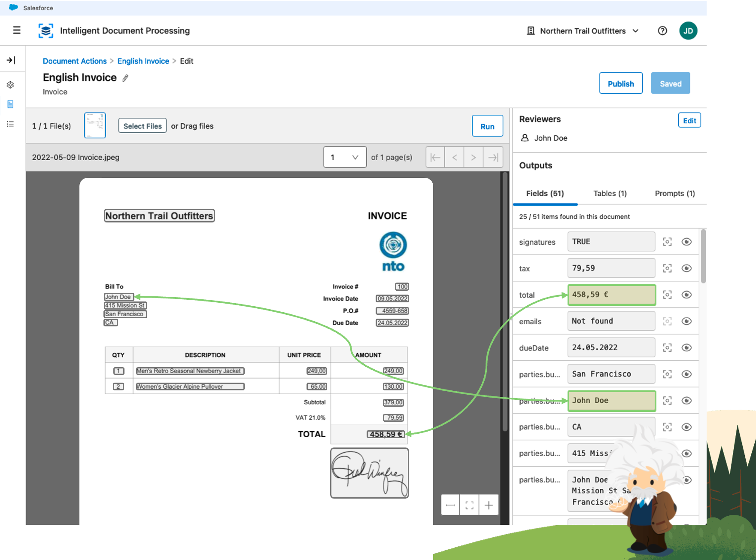
Task: Click Select Files button
Action: click(x=143, y=126)
